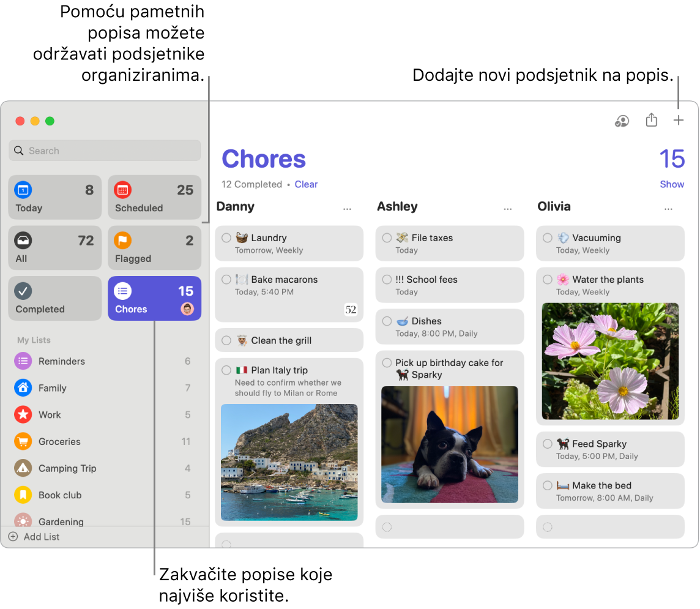Viewport: 700px width, 609px height.
Task: Open the Share button in toolbar
Action: [651, 119]
